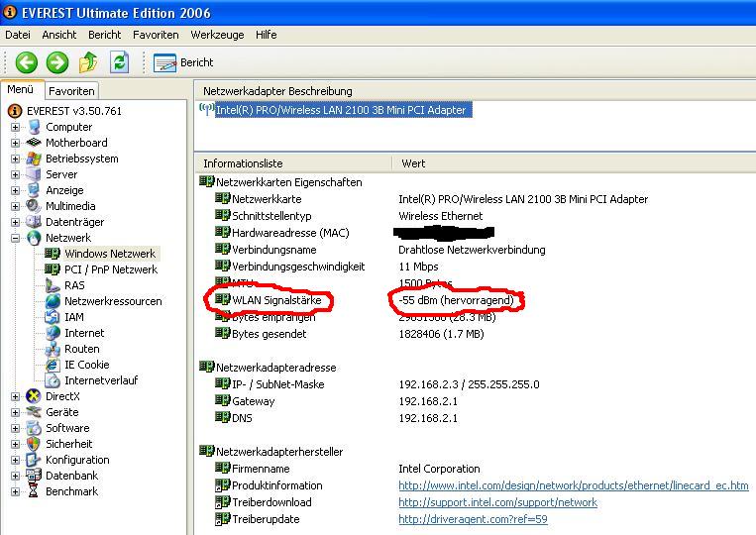The height and width of the screenshot is (535, 756).
Task: Expand the Software tree node
Action: (16, 428)
